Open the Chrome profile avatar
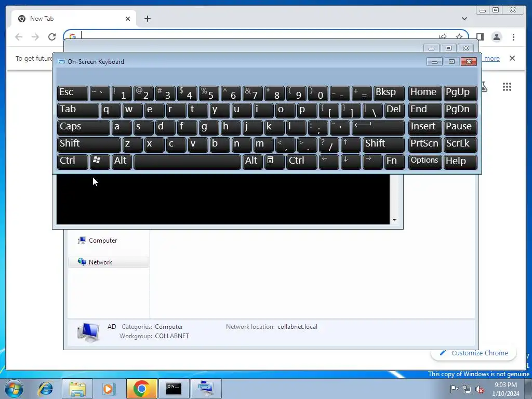Viewport: 532px width, 399px height. coord(496,37)
